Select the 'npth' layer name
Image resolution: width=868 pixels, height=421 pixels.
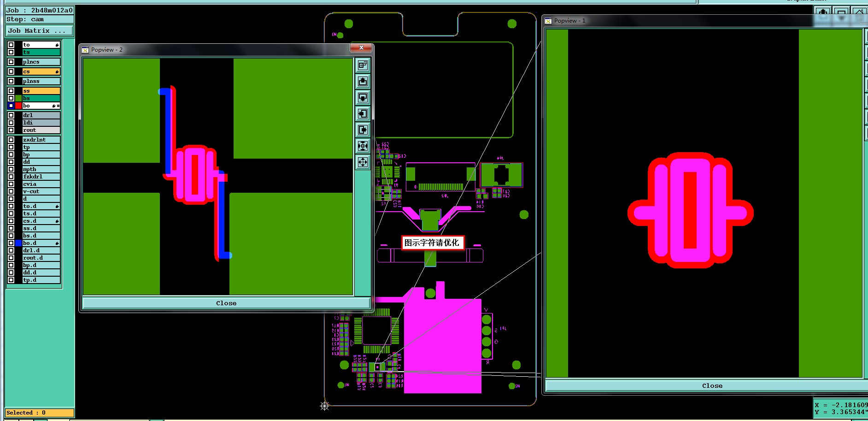coord(41,169)
